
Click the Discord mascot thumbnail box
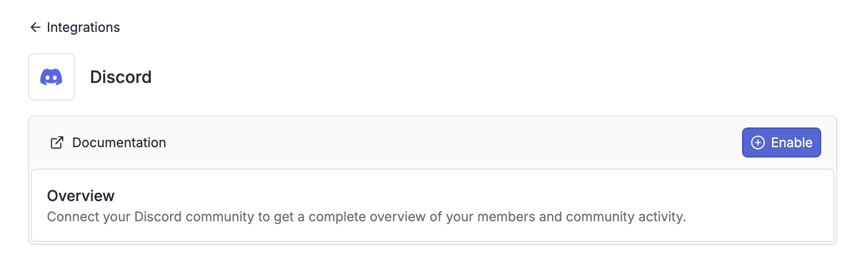point(51,77)
